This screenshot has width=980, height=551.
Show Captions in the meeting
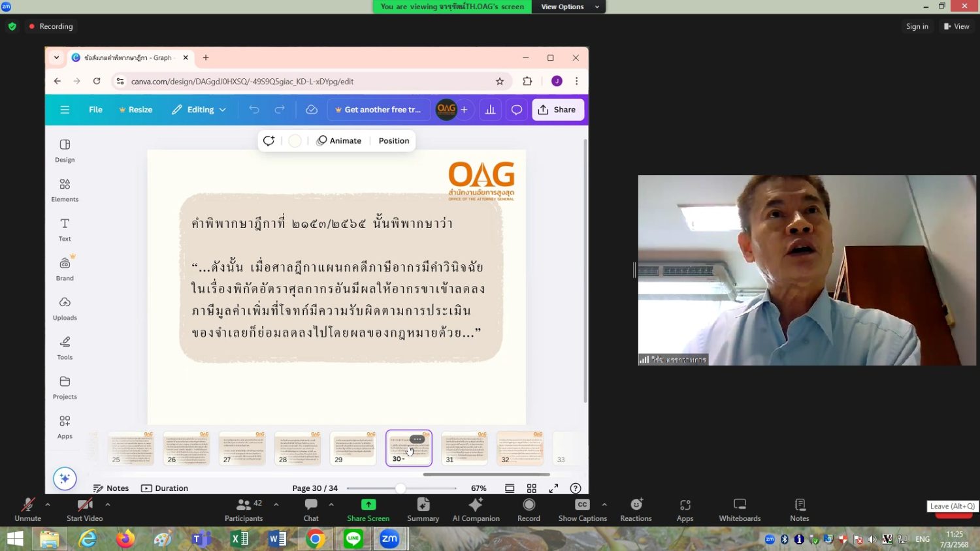[x=582, y=509]
